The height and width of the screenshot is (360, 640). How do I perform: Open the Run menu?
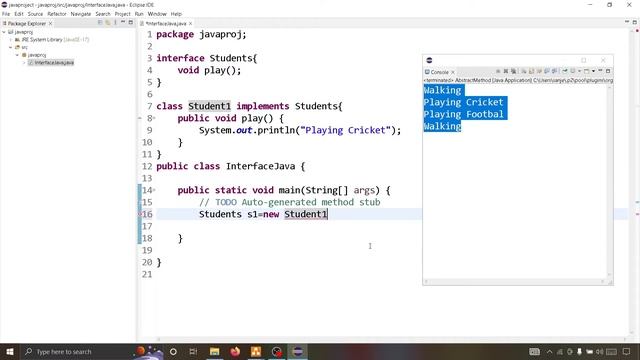click(x=139, y=14)
